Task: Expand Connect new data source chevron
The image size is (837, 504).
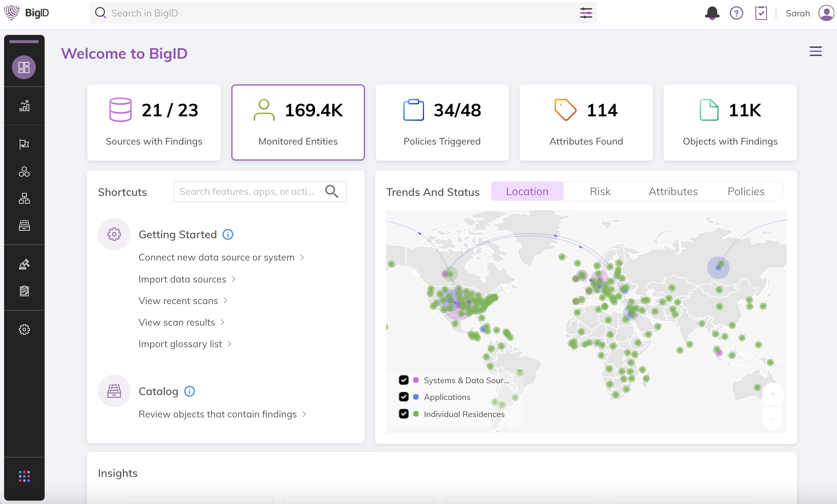Action: pos(302,257)
